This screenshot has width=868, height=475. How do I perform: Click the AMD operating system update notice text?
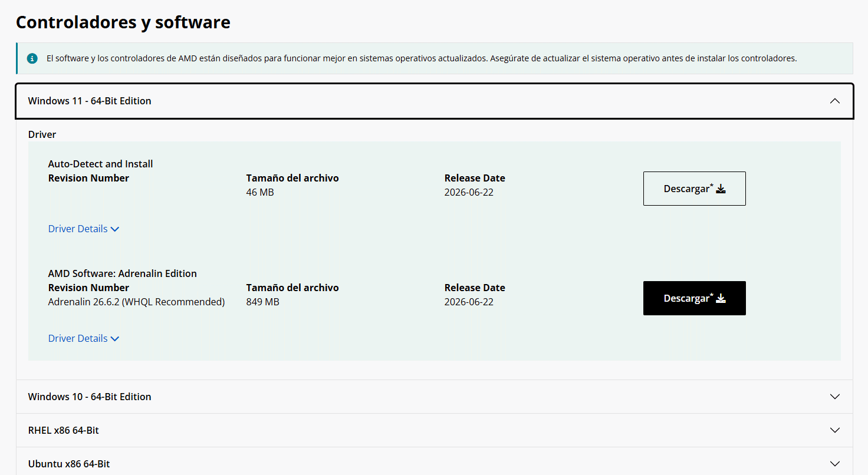[x=422, y=58]
